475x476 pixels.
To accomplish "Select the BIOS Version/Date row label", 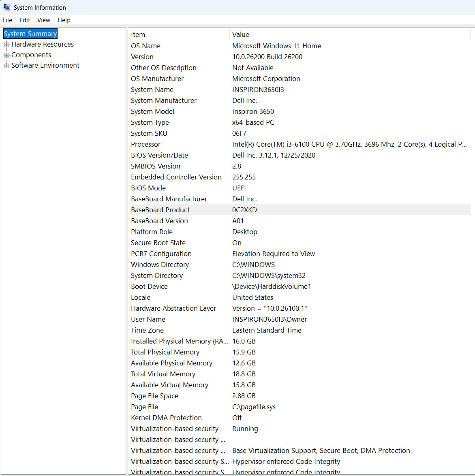I will pyautogui.click(x=159, y=155).
